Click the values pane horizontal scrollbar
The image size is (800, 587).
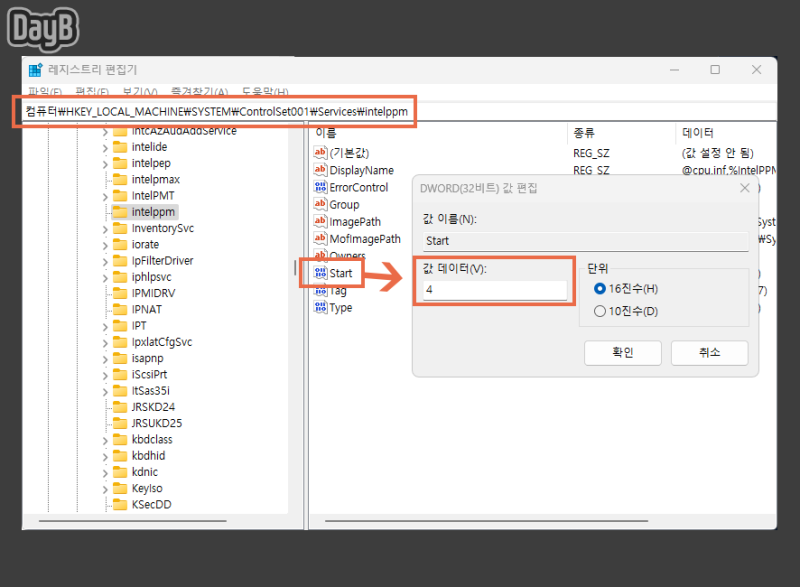point(486,521)
